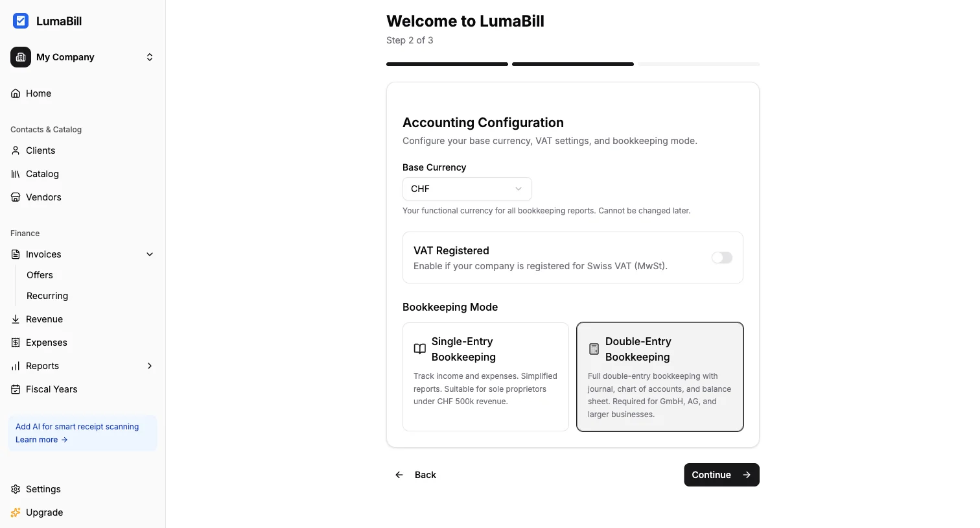The width and height of the screenshot is (980, 528).
Task: Select Single-Entry Bookkeeping mode
Action: click(485, 376)
